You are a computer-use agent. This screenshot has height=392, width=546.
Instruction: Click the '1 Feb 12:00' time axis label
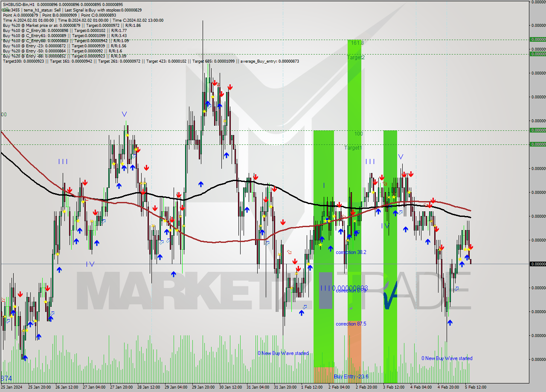click(312, 387)
